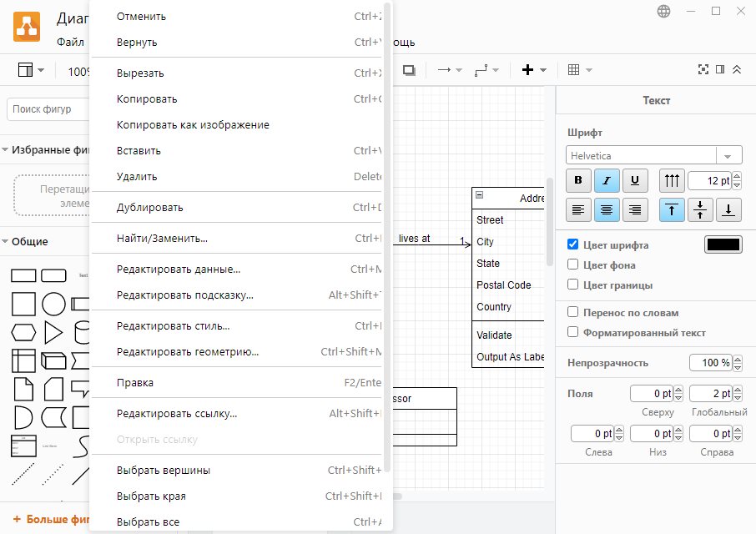Collapse the toolbar with double-chevron icon

click(736, 70)
